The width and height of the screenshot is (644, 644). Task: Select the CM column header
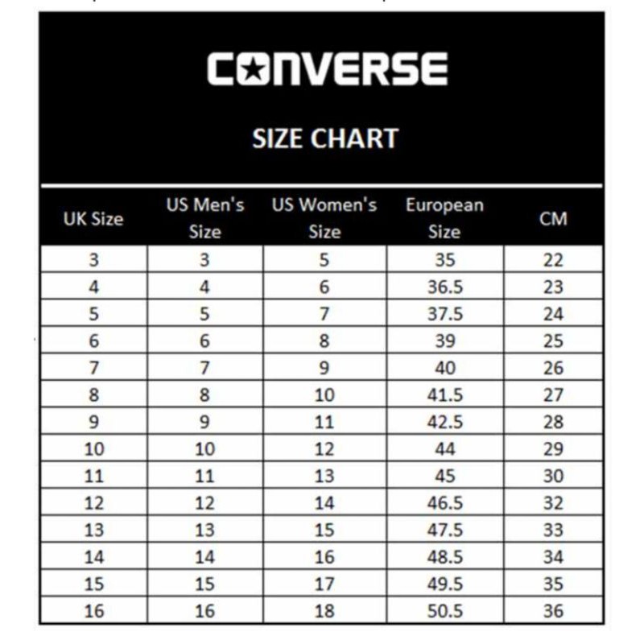[553, 218]
